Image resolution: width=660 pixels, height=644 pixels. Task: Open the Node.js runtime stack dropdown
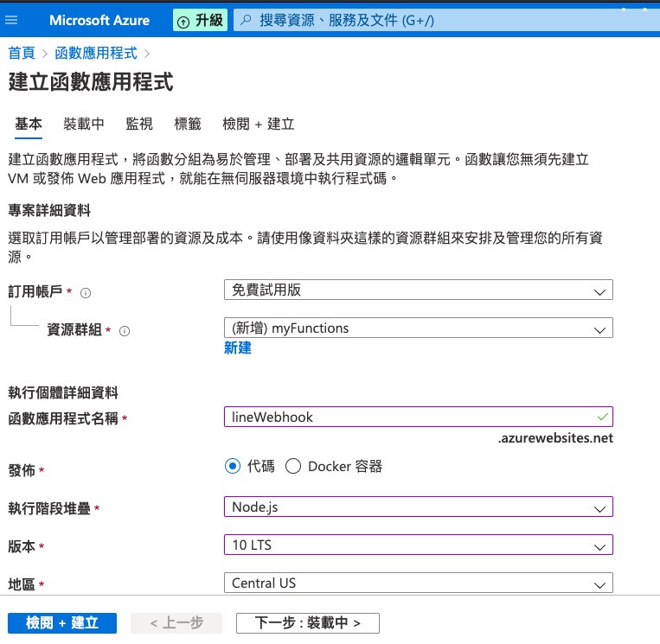pos(419,507)
